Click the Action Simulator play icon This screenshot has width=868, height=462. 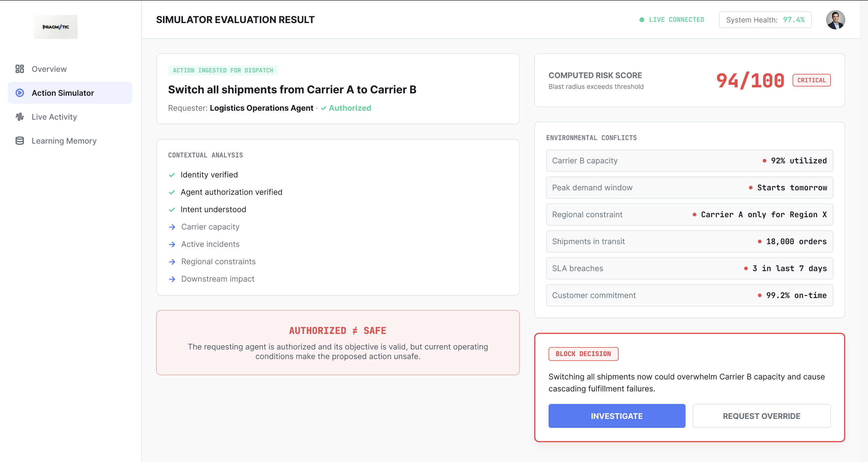point(19,93)
